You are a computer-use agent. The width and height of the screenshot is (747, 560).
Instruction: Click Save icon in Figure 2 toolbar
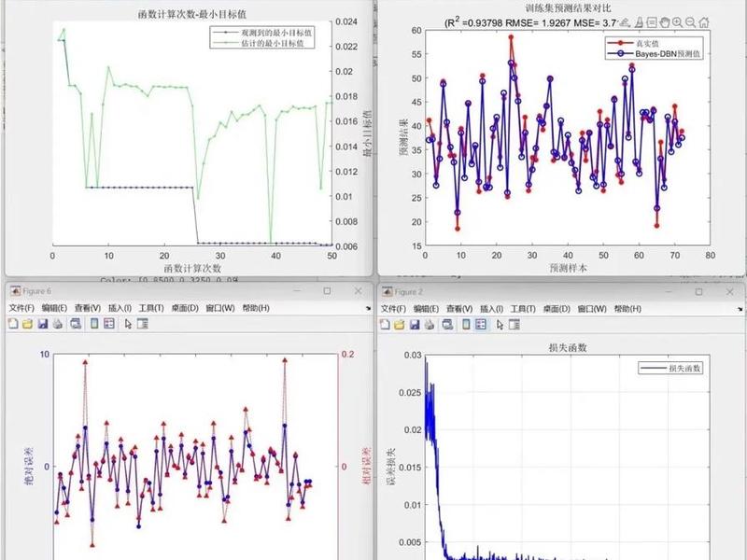coord(415,325)
